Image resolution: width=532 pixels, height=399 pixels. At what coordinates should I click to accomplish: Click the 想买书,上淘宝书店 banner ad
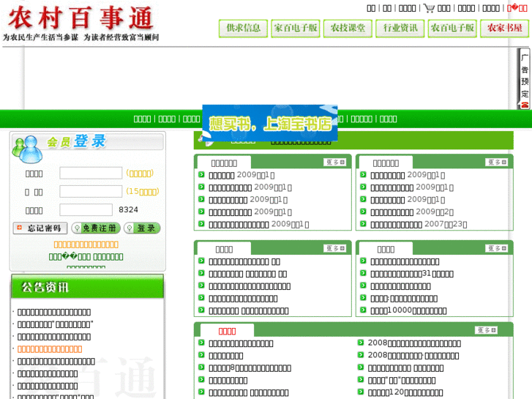coord(270,123)
